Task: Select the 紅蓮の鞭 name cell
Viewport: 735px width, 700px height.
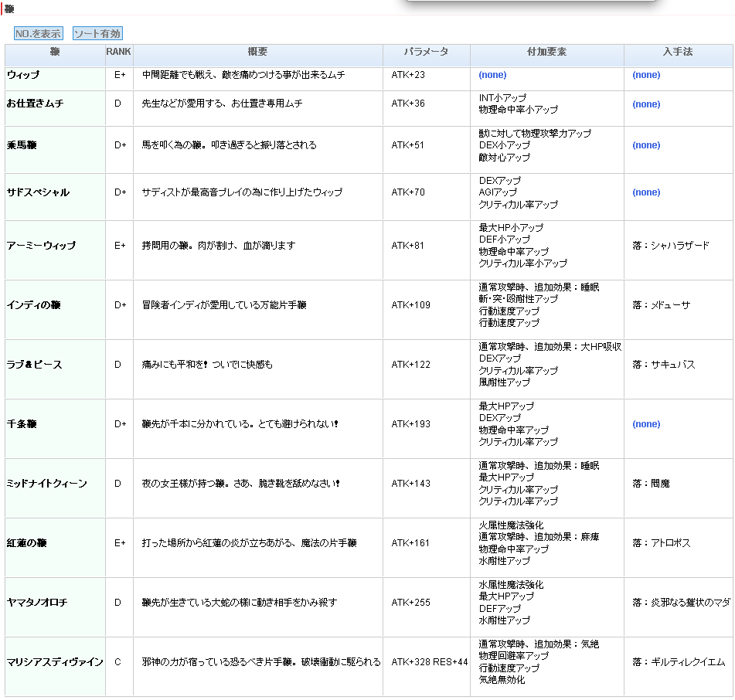Action: pyautogui.click(x=27, y=543)
